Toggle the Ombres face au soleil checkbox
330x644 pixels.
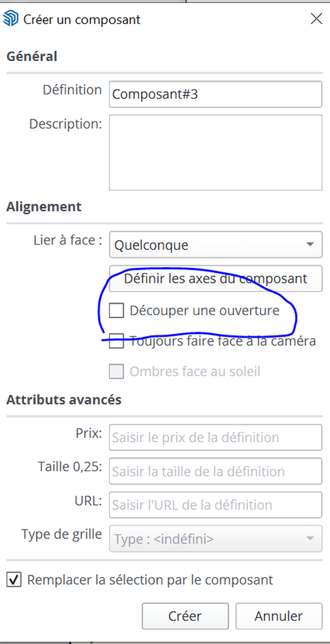tap(116, 371)
